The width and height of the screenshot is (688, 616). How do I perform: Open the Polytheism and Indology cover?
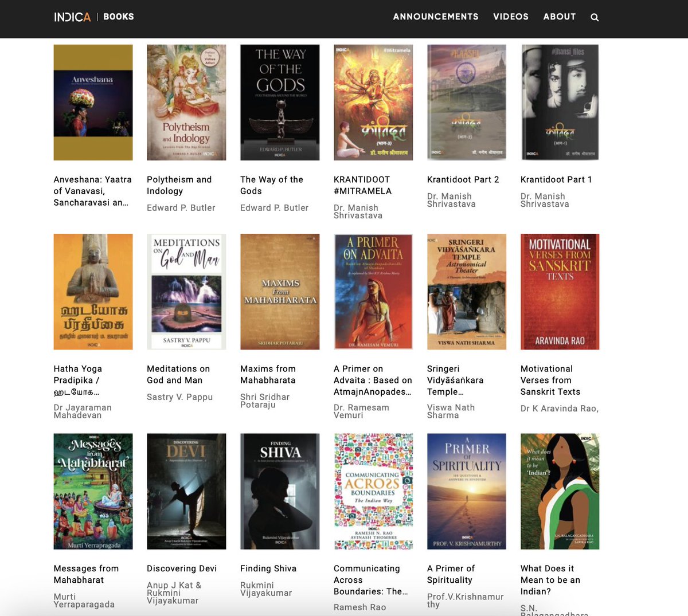tap(186, 103)
